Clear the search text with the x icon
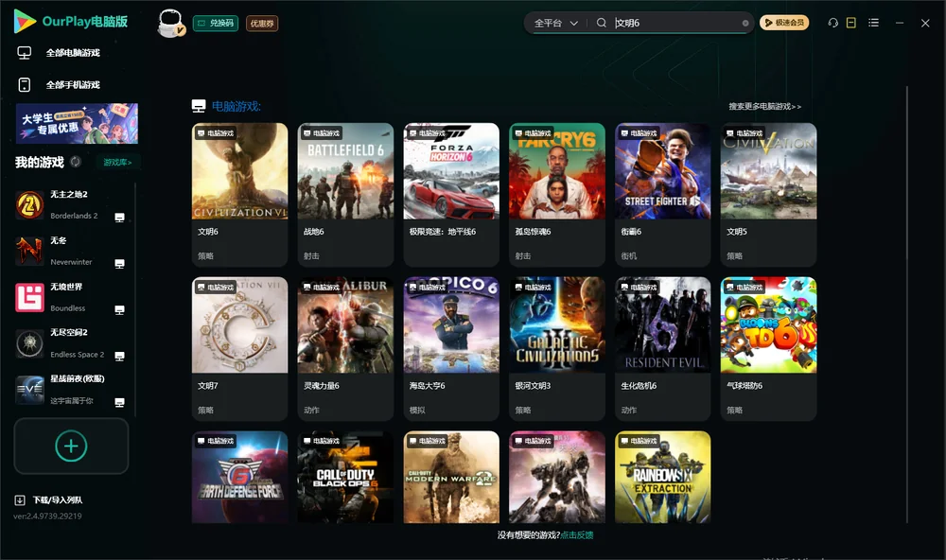The height and width of the screenshot is (560, 946). point(745,24)
